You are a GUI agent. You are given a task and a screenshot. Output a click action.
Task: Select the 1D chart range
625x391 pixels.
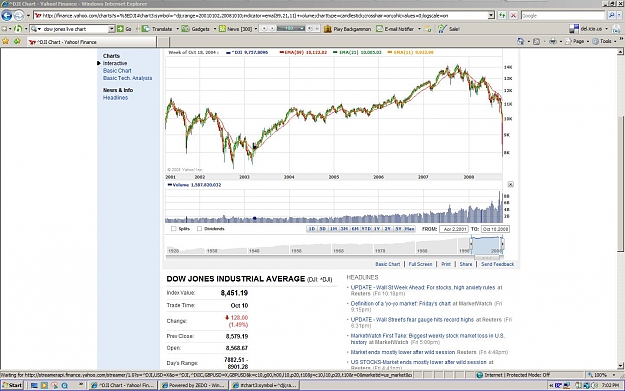pyautogui.click(x=312, y=229)
